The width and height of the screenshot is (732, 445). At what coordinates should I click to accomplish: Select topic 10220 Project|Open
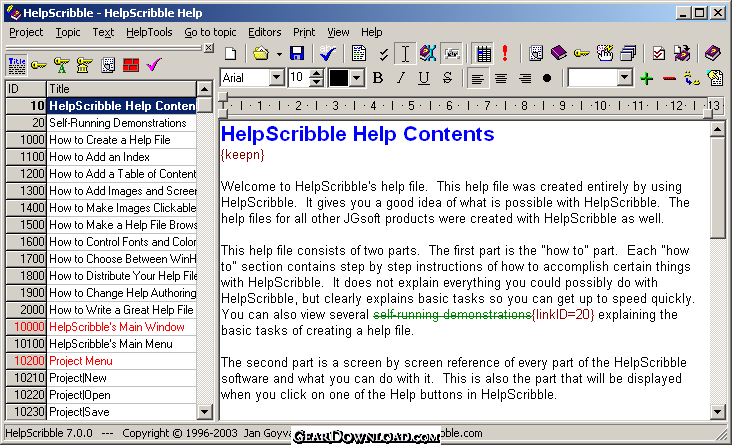[x=101, y=395]
